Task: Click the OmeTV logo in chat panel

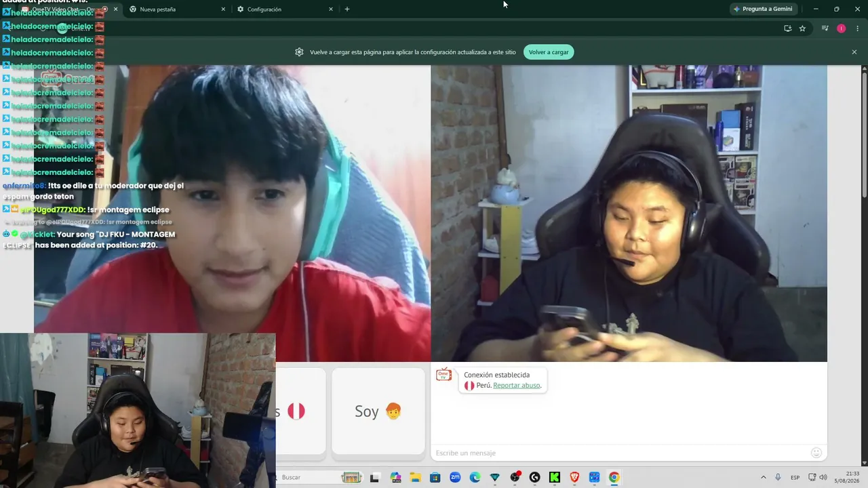Action: pos(443,375)
